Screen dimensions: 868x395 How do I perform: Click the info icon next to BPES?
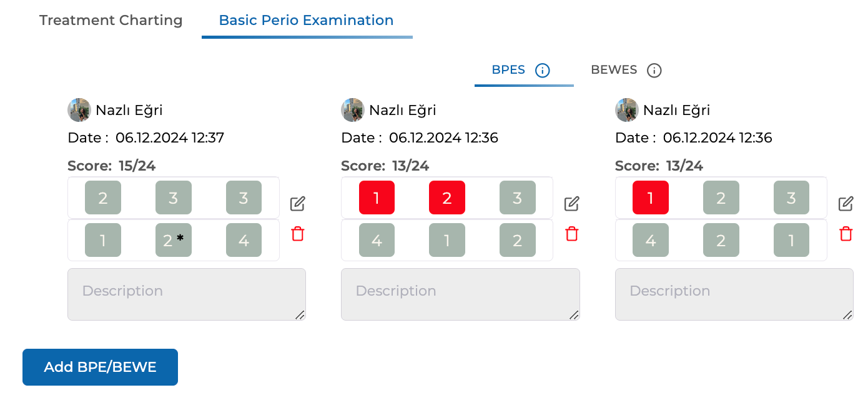pyautogui.click(x=543, y=70)
